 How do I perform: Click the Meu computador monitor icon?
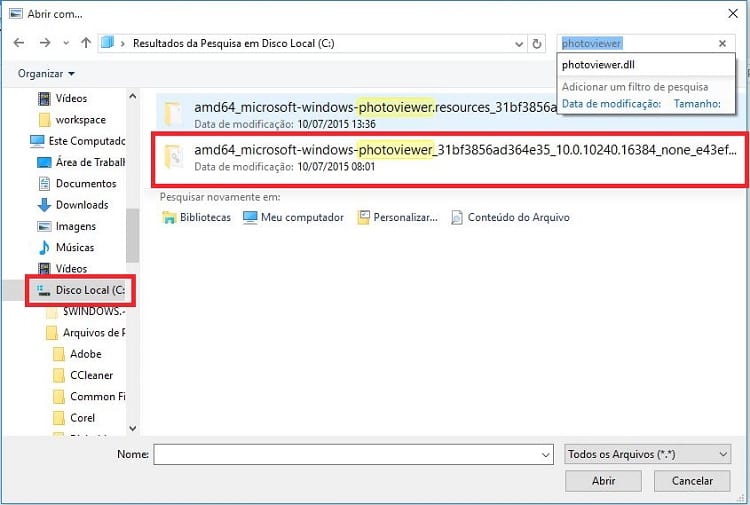click(x=250, y=218)
